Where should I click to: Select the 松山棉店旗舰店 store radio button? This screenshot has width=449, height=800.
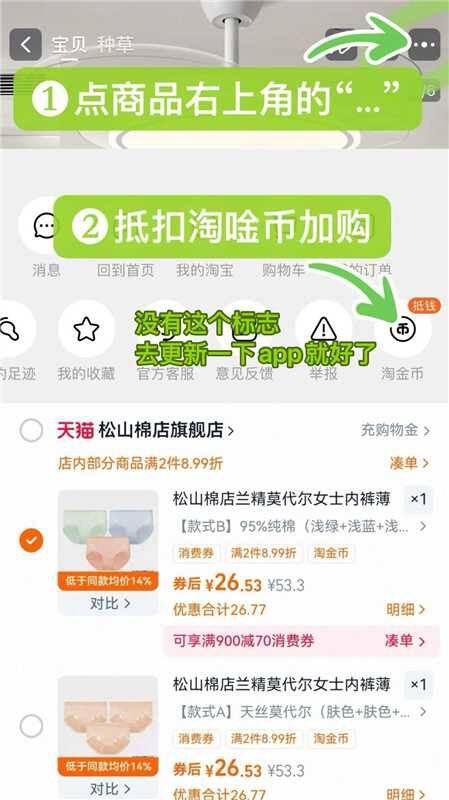pos(31,431)
